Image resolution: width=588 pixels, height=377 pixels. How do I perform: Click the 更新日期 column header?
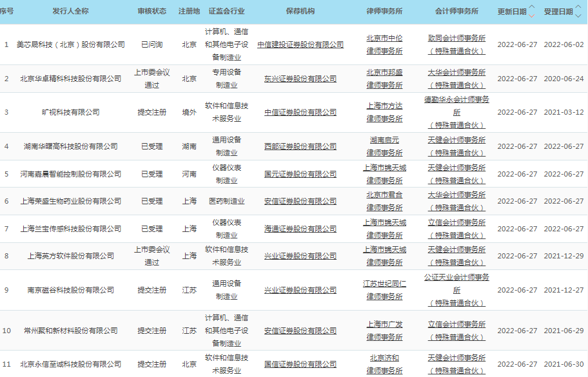pos(513,12)
